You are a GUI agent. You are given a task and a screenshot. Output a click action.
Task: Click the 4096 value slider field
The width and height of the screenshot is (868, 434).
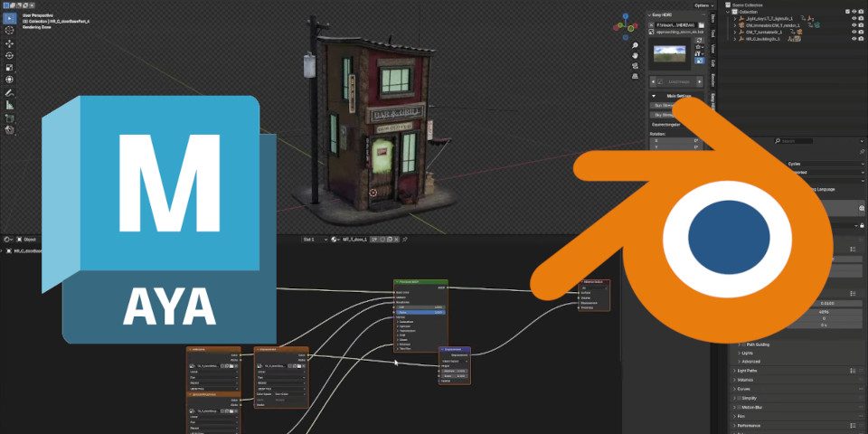[823, 311]
